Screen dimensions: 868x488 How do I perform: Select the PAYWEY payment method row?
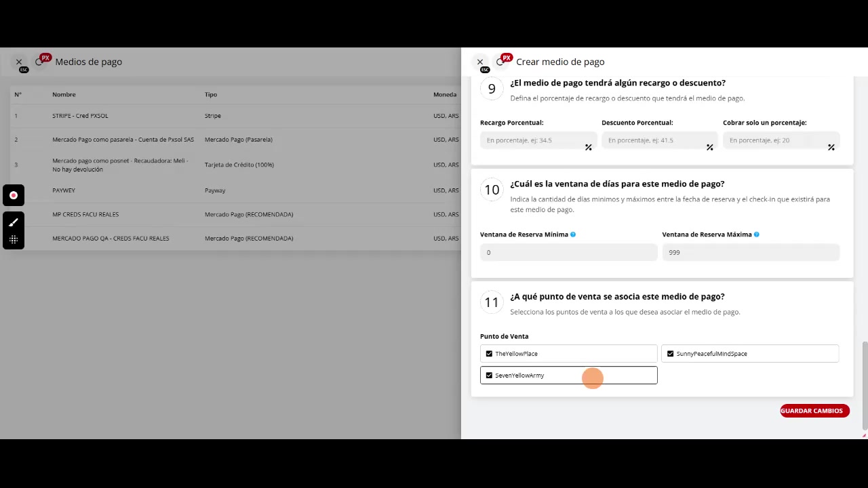tap(64, 190)
